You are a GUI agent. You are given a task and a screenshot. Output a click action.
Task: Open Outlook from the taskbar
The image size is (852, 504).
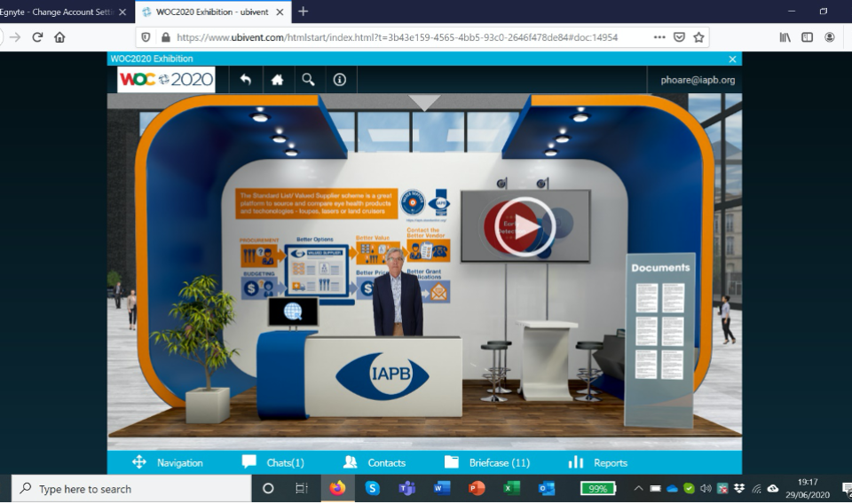coord(546,488)
